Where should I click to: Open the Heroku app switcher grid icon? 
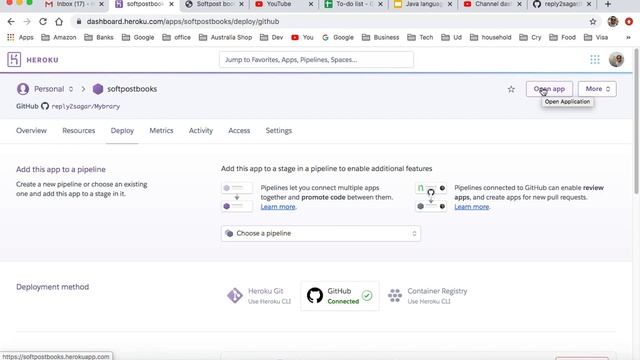595,60
